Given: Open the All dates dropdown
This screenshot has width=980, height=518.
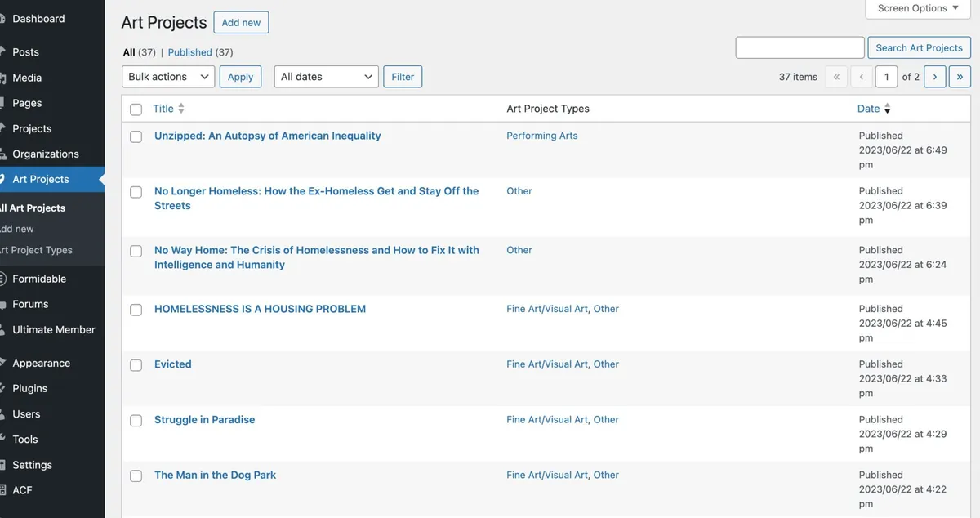Looking at the screenshot, I should (327, 77).
